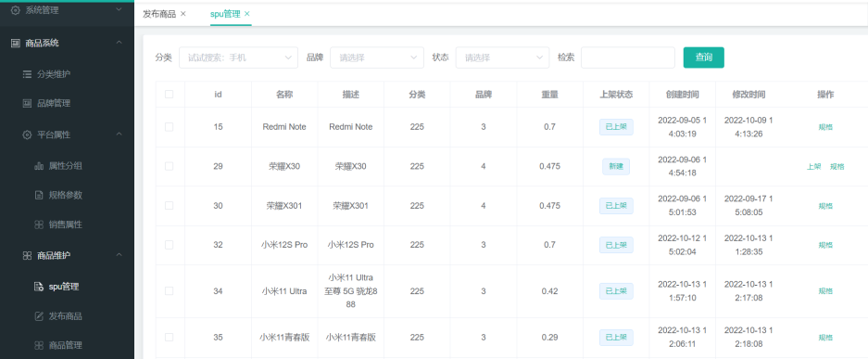Click the 分类维护 list icon
The image size is (868, 359).
(x=27, y=74)
